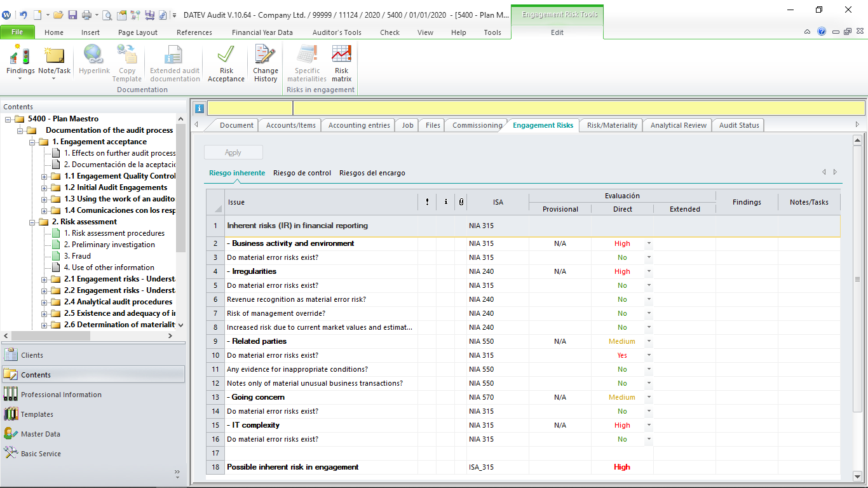Change High to another value in row 2 dropdown
The width and height of the screenshot is (868, 488).
649,243
